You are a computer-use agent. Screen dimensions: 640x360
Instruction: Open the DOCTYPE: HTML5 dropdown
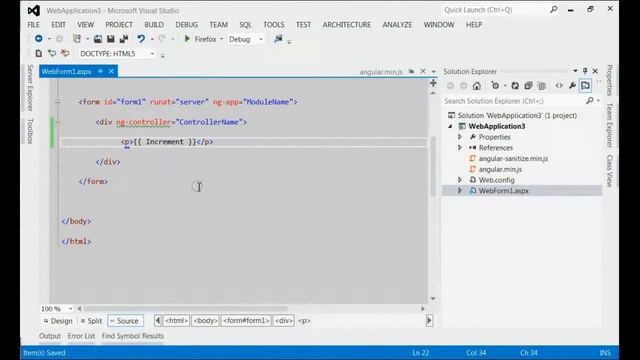point(152,53)
